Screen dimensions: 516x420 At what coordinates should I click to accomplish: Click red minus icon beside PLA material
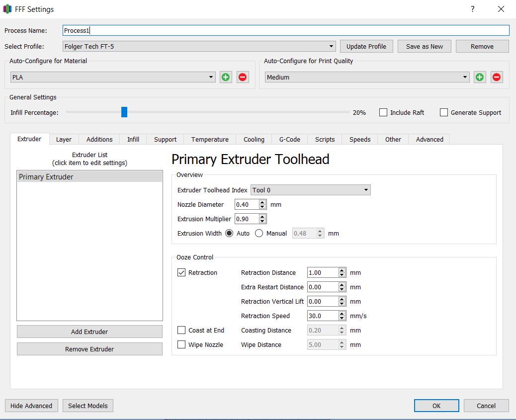tap(243, 77)
